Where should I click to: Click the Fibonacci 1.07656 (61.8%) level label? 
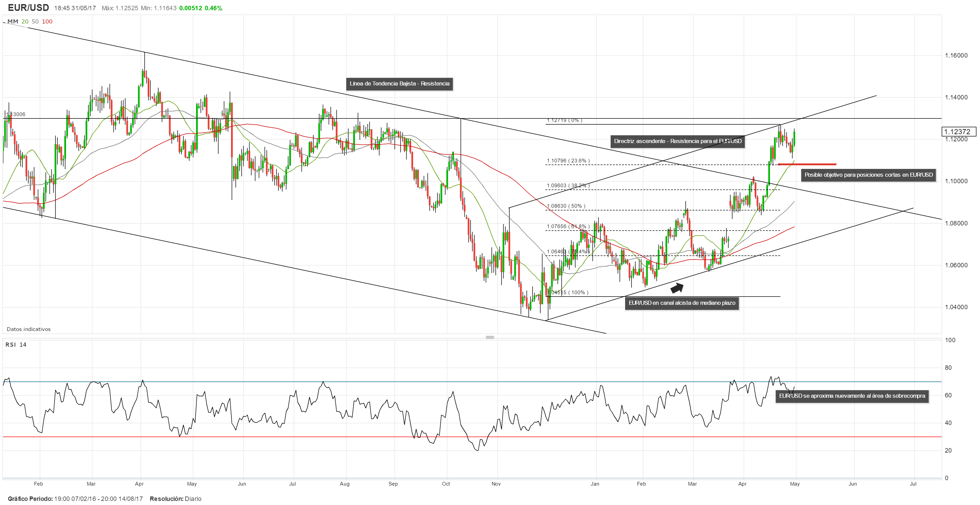[568, 226]
